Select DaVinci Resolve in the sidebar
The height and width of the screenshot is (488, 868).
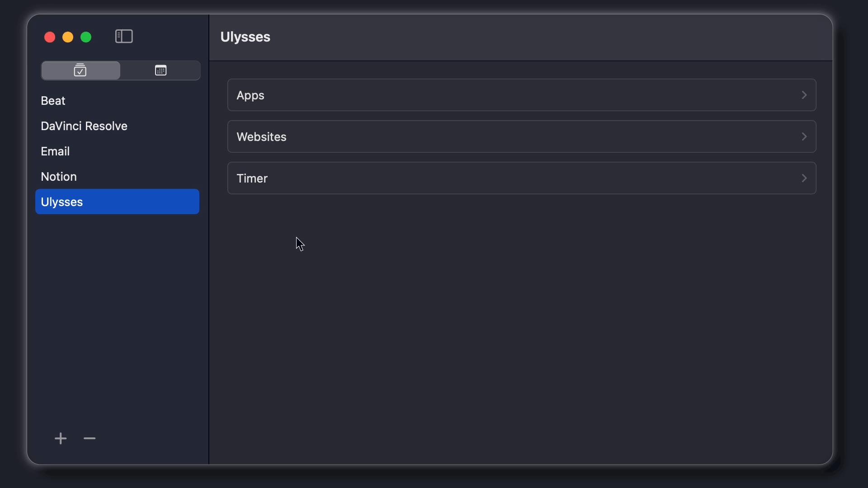tap(117, 126)
